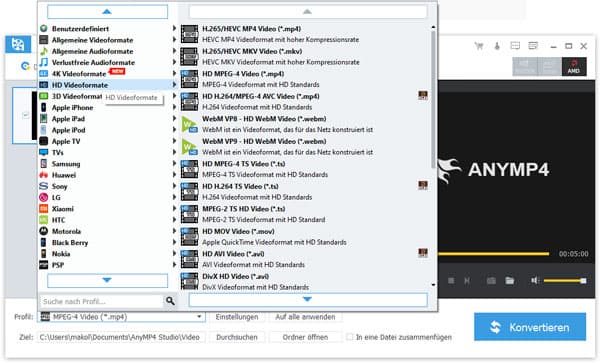Click the Samsung device icon

pyautogui.click(x=44, y=164)
